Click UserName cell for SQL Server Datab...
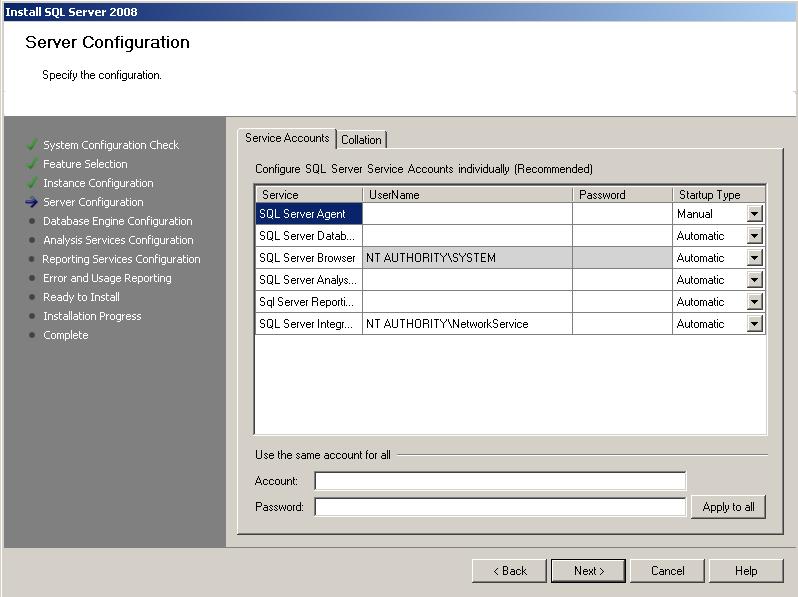This screenshot has width=798, height=597. 467,236
